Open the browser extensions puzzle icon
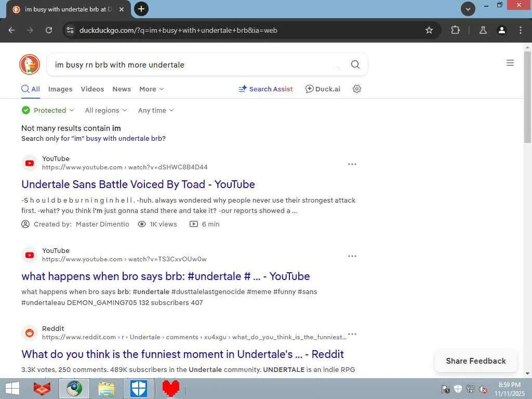Viewport: 532px width, 399px height. pyautogui.click(x=455, y=30)
